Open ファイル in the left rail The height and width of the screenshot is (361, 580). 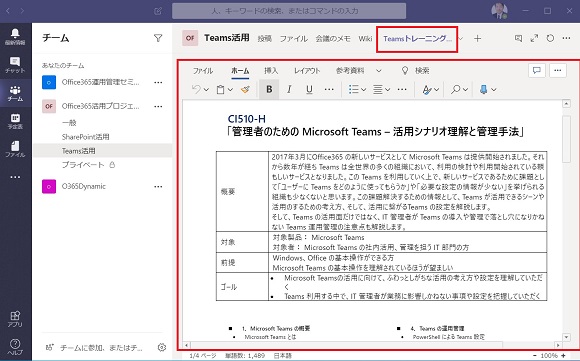click(15, 149)
